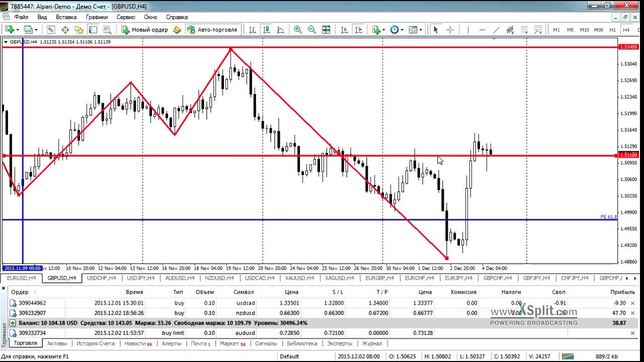Open the Справка menu
644x362 pixels.
pyautogui.click(x=177, y=17)
